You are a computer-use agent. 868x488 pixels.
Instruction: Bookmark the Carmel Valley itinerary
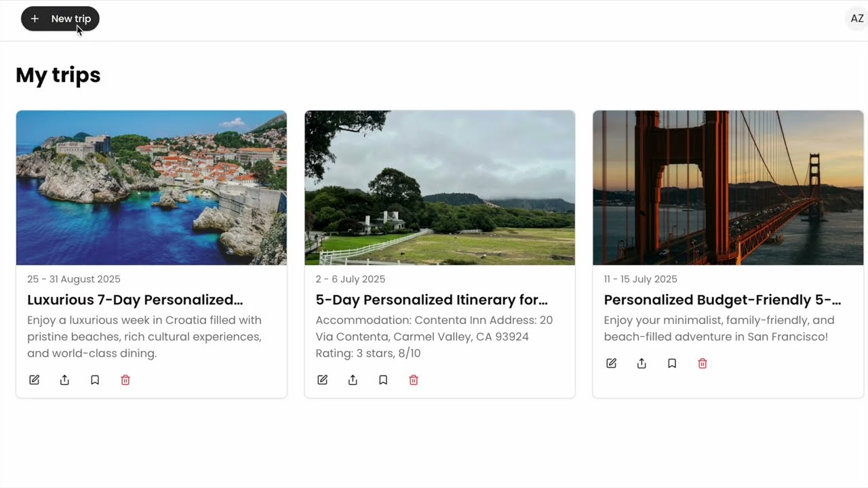(383, 380)
